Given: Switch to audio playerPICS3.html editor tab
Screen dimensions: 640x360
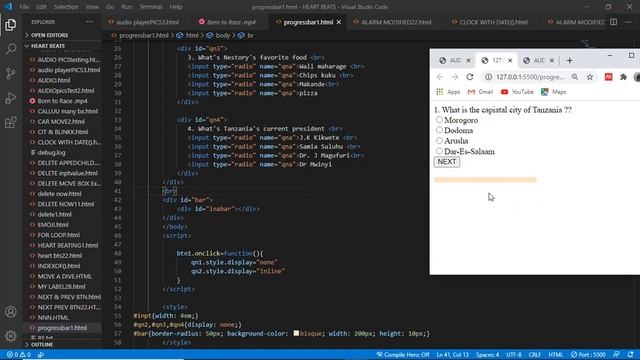Looking at the screenshot, I should [x=146, y=22].
